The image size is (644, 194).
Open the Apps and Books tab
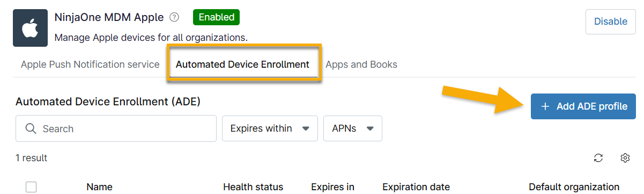(x=361, y=64)
